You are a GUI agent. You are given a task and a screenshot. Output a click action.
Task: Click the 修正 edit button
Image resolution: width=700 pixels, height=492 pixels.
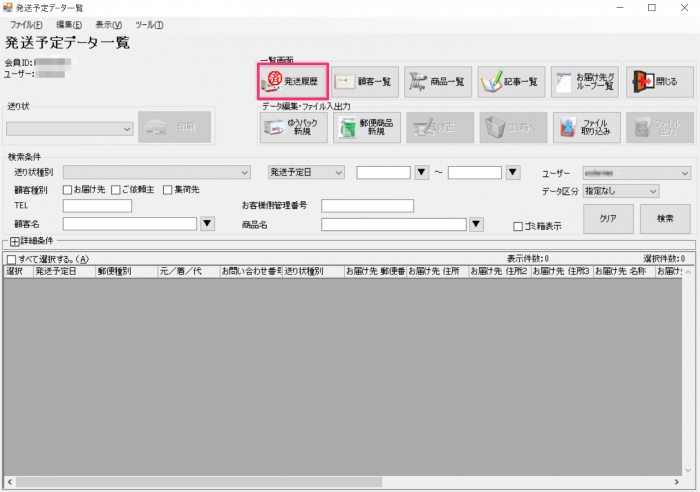pos(440,128)
